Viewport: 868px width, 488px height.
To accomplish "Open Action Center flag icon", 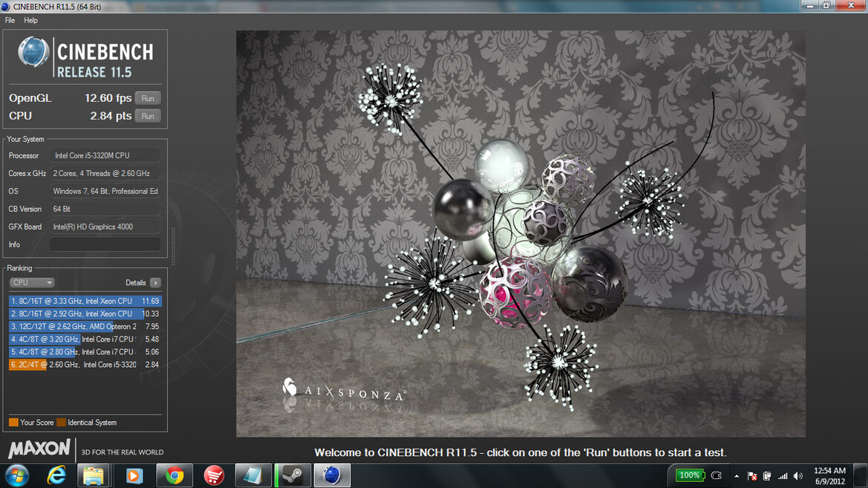I will (751, 476).
